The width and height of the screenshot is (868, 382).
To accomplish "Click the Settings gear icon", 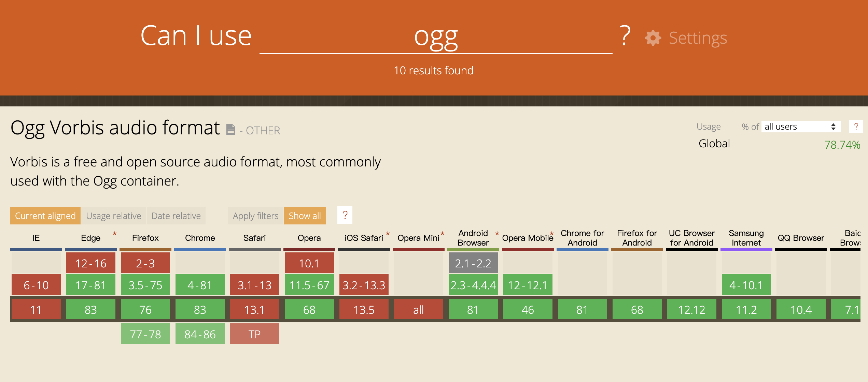I will tap(653, 38).
